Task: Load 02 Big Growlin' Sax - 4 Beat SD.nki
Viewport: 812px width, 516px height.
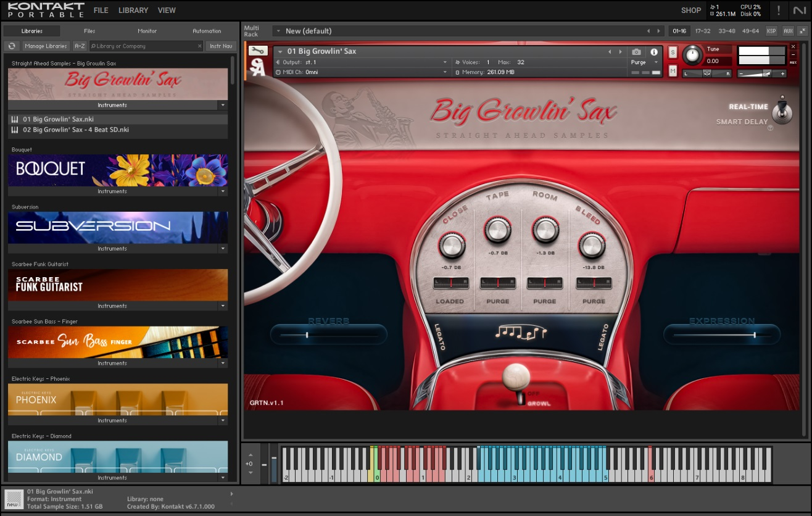Action: pos(75,130)
